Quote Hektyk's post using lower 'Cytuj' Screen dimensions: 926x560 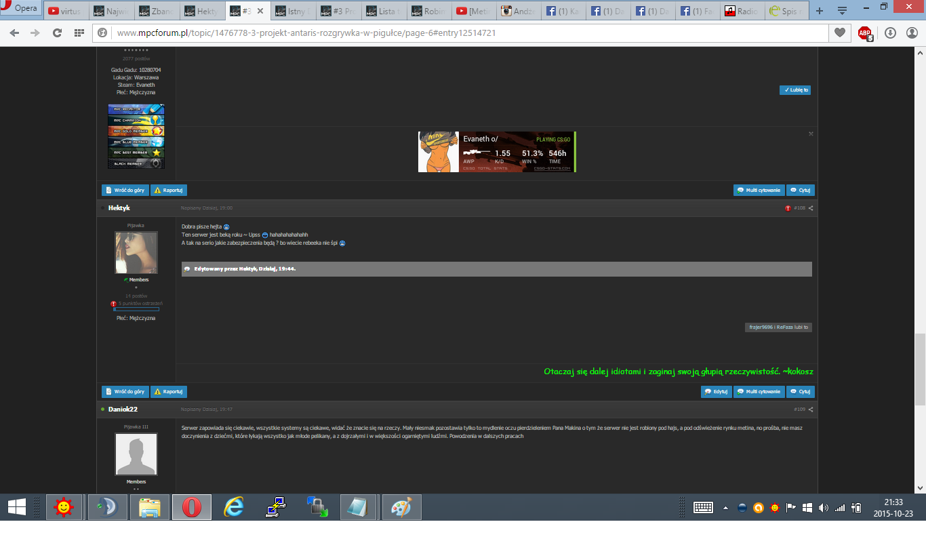(x=801, y=392)
